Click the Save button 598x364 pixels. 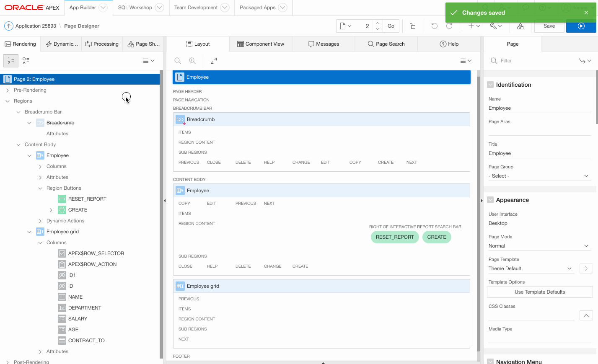click(549, 26)
